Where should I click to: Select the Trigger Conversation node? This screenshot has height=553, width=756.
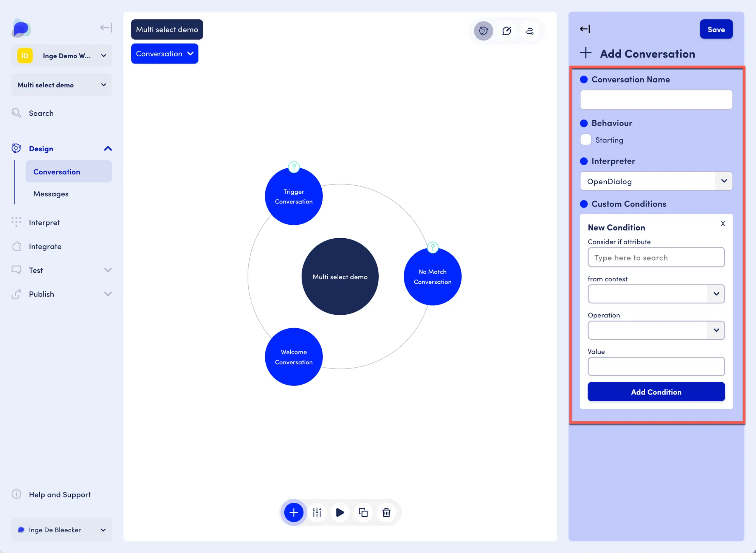[294, 196]
